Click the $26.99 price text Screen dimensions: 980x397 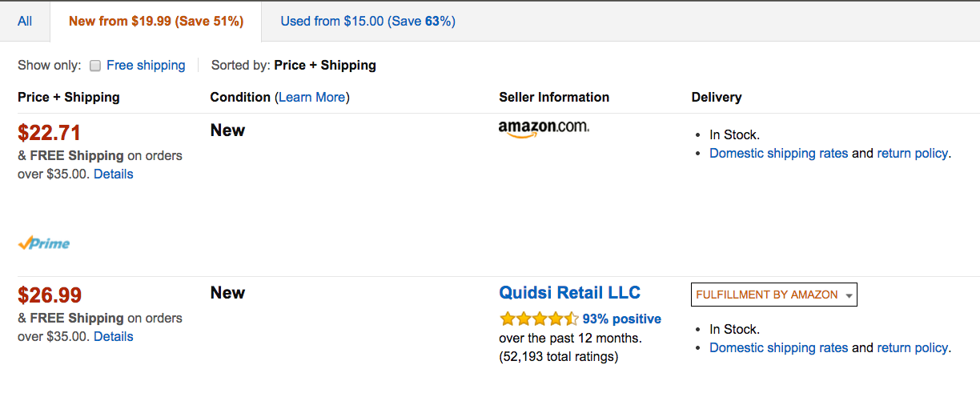point(50,295)
